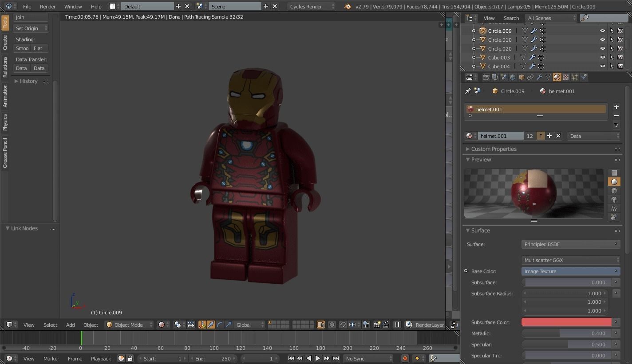The height and width of the screenshot is (364, 632).
Task: Switch to the Create tool shelf tab
Action: [x=5, y=43]
